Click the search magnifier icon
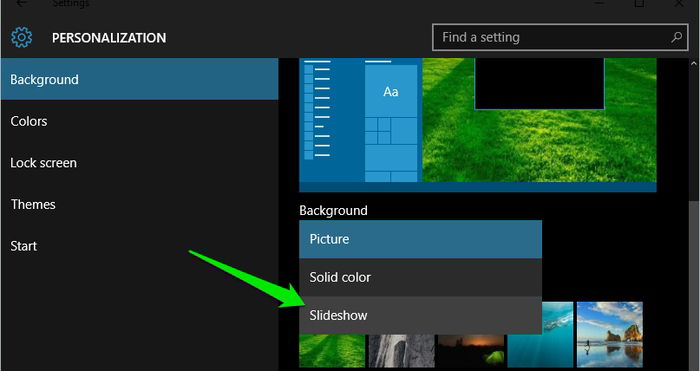 [676, 37]
